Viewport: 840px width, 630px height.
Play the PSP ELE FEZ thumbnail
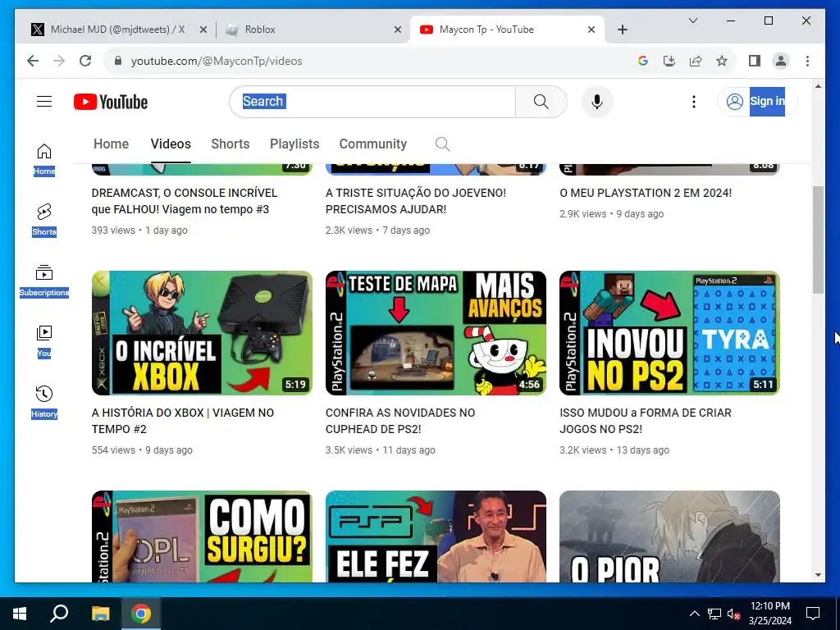point(436,536)
